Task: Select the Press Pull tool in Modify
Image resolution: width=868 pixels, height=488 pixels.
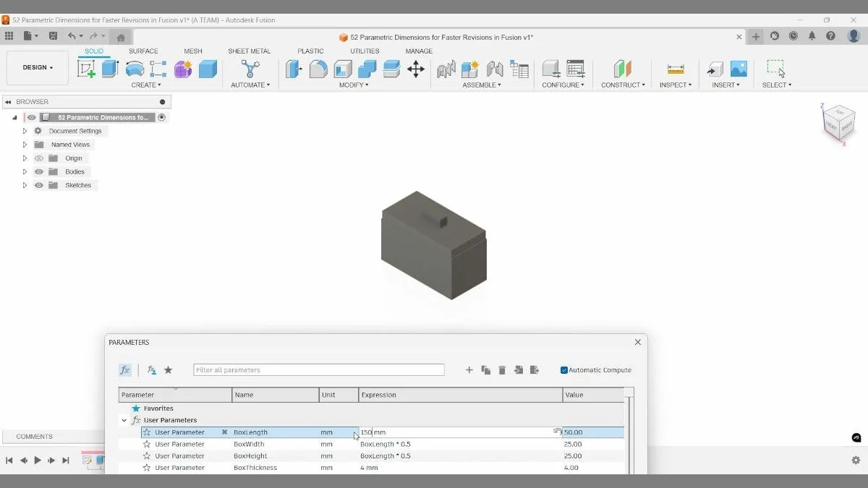Action: [x=294, y=68]
